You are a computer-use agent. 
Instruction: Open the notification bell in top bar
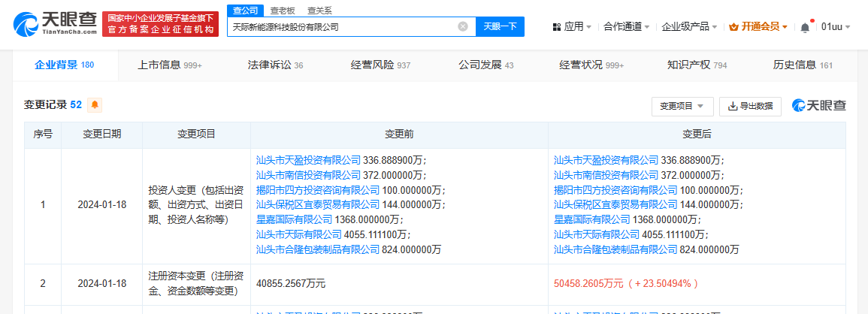coord(805,26)
